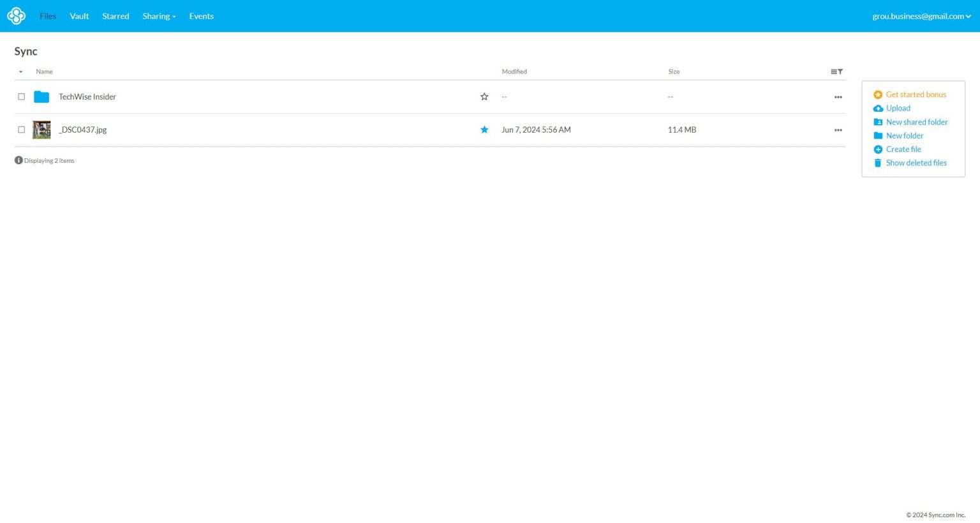980x523 pixels.
Task: Open the Sharing dropdown menu
Action: pyautogui.click(x=158, y=16)
